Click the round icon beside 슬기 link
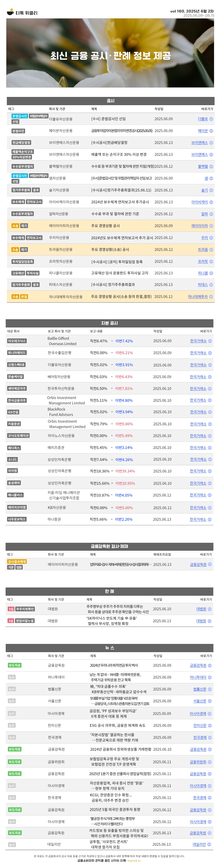 click(211, 190)
